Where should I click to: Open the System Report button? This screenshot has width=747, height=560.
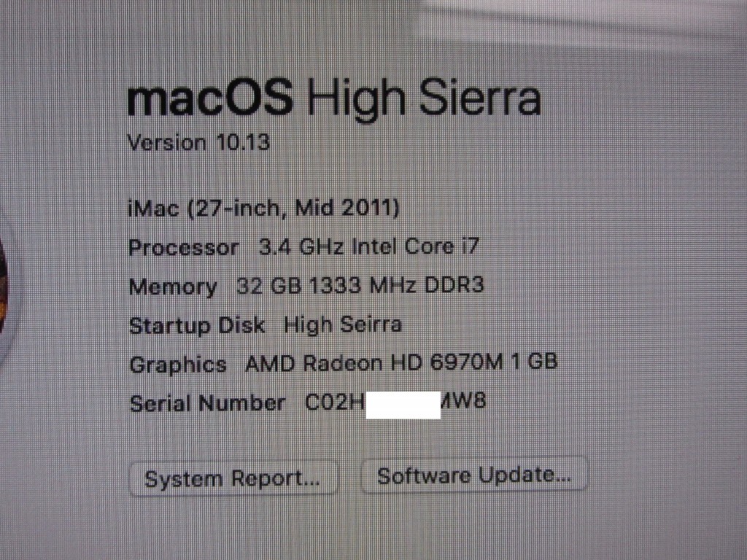(x=233, y=478)
